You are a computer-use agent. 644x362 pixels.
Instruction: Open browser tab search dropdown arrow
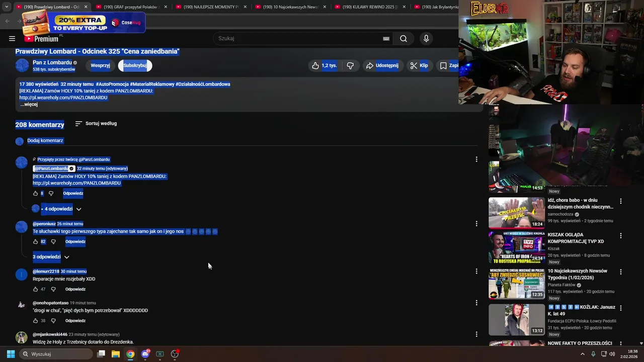coord(6,7)
